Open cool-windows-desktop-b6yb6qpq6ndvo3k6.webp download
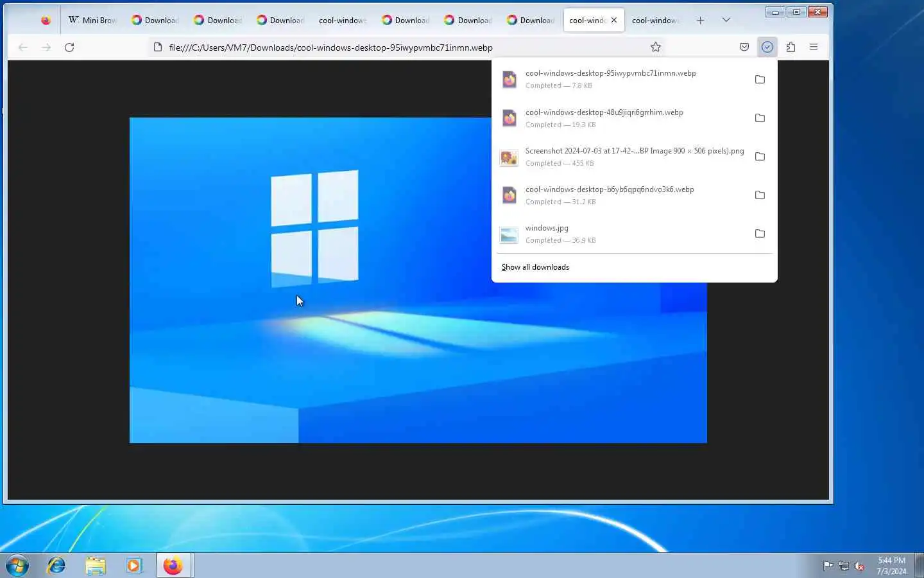The image size is (924, 578). 621,195
